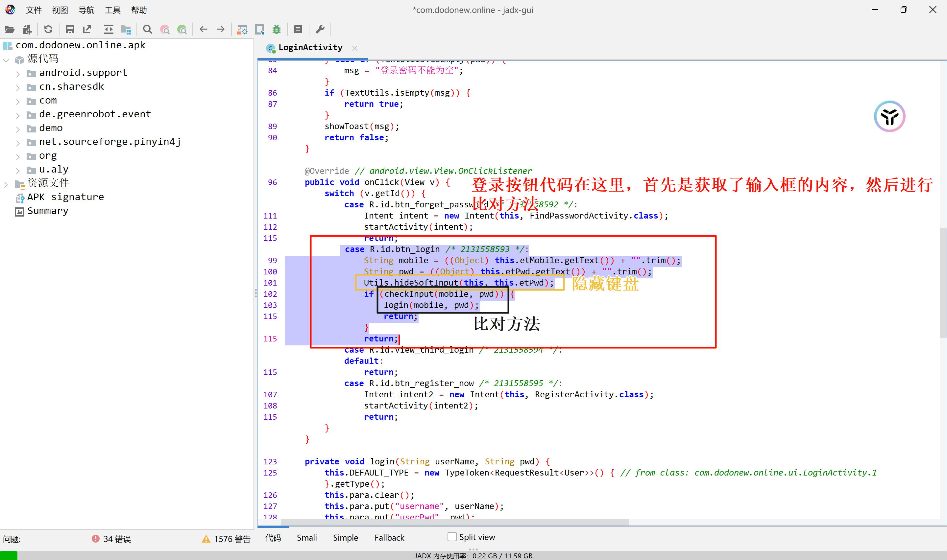Viewport: 947px width, 560px height.
Task: Close the LoginActivity tab
Action: pyautogui.click(x=354, y=48)
